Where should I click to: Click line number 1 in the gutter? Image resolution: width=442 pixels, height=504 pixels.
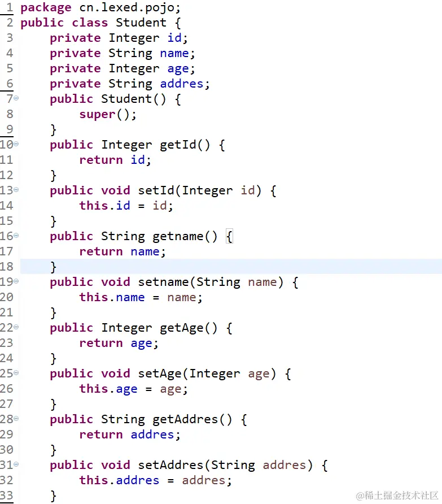click(x=10, y=7)
